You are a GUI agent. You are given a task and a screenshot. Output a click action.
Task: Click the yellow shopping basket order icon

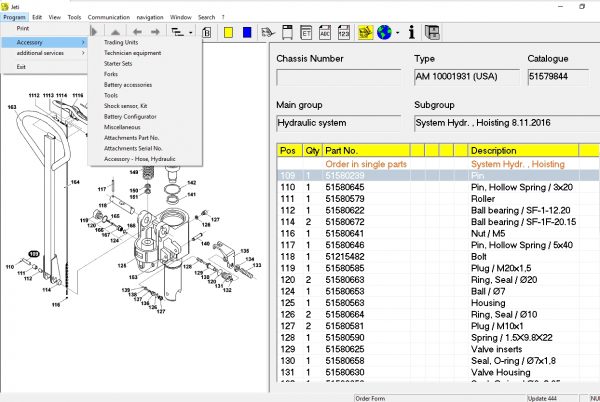pos(365,33)
